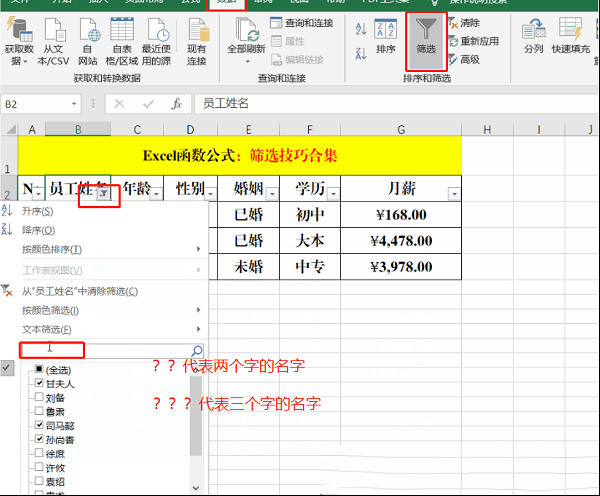This screenshot has width=600, height=496.
Task: Select column G header
Action: 401,129
